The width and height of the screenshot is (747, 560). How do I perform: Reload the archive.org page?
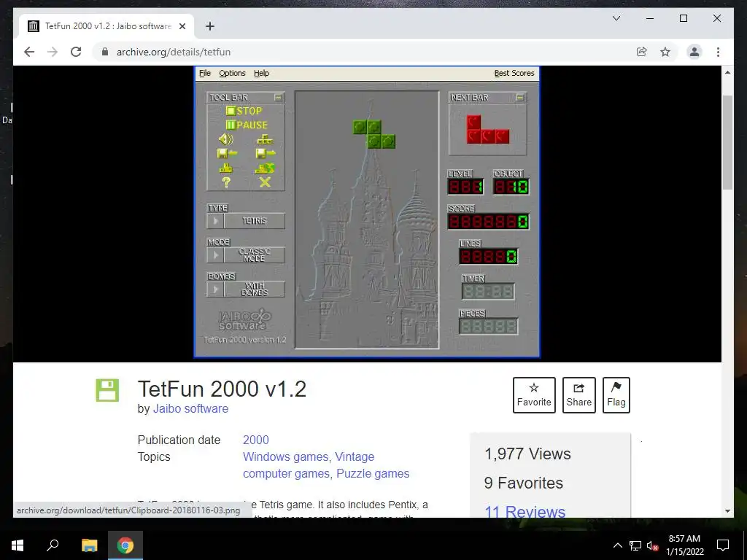[76, 52]
